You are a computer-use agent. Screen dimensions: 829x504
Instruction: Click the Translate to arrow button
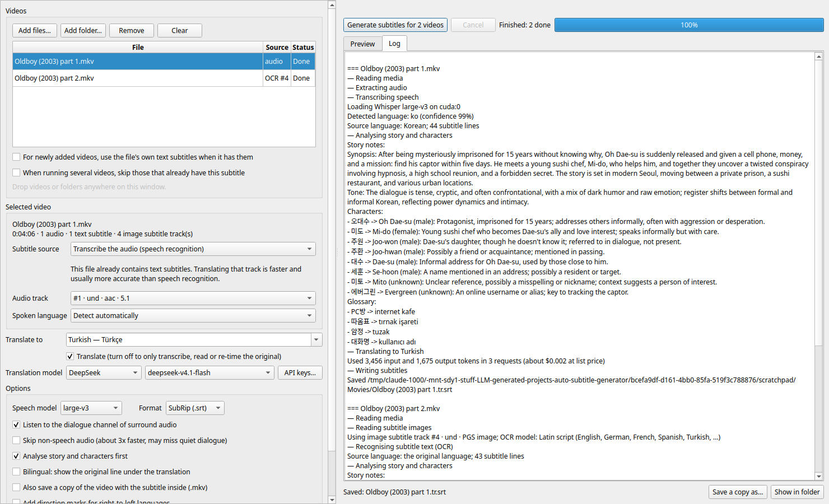pyautogui.click(x=316, y=340)
